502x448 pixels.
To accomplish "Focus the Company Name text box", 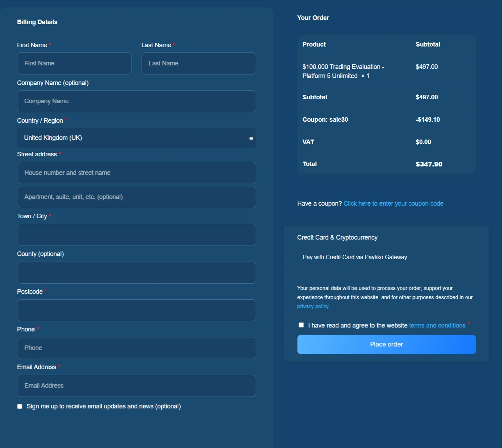I will (x=136, y=101).
